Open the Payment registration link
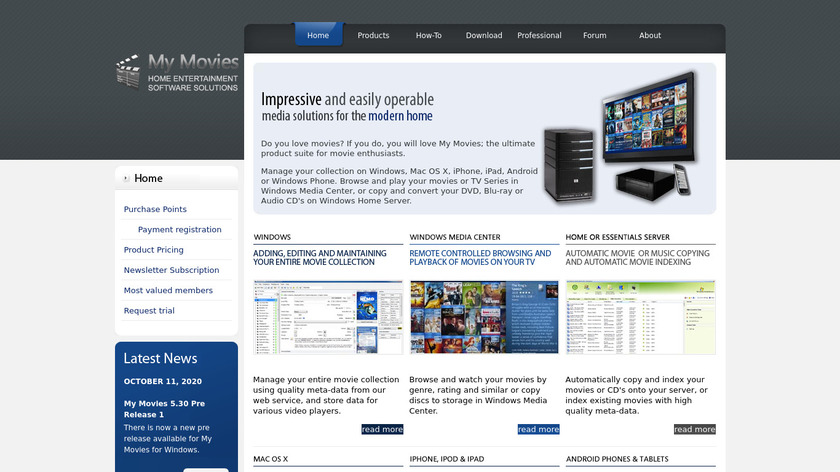The height and width of the screenshot is (472, 840). [x=179, y=229]
